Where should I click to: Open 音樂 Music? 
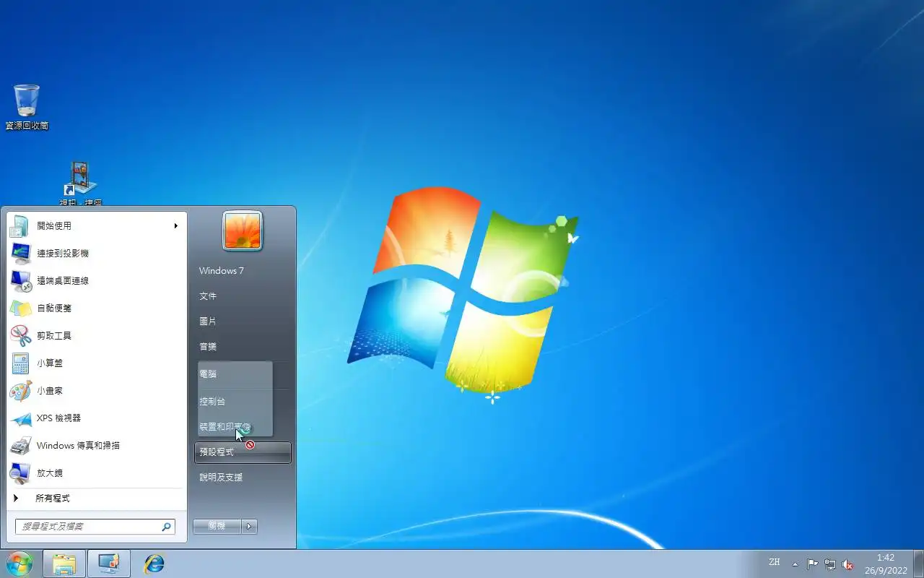click(244, 347)
